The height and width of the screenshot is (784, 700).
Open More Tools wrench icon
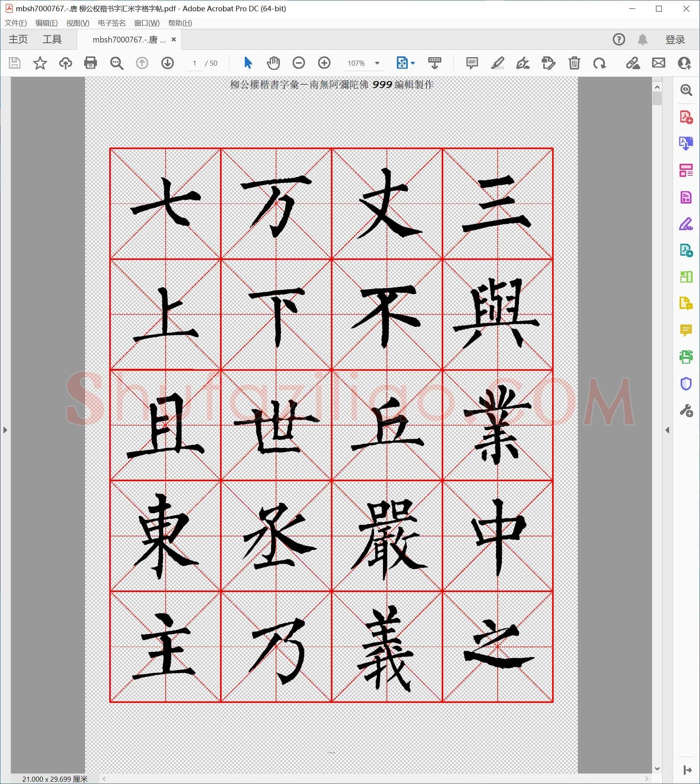point(686,411)
